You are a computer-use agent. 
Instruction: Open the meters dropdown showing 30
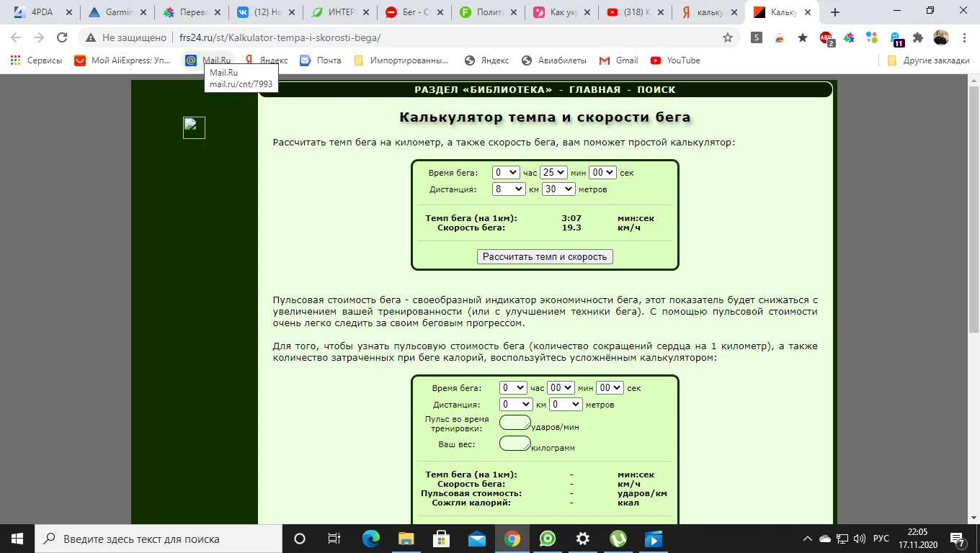point(558,189)
